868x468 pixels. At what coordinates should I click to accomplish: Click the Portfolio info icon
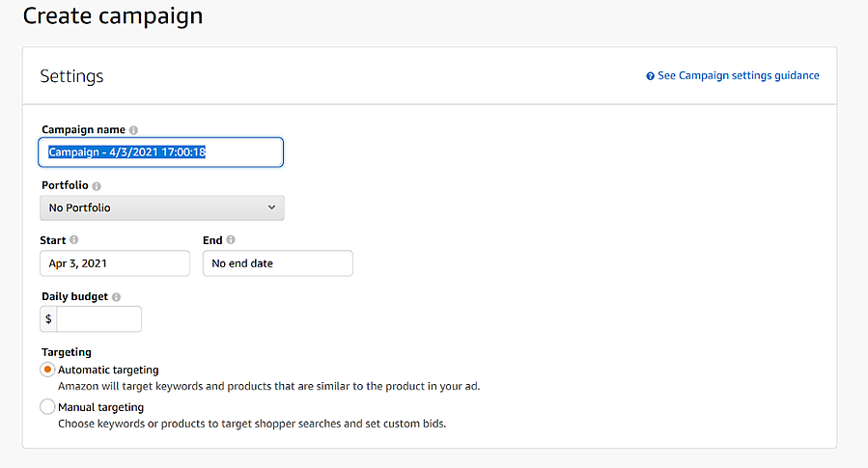[97, 186]
